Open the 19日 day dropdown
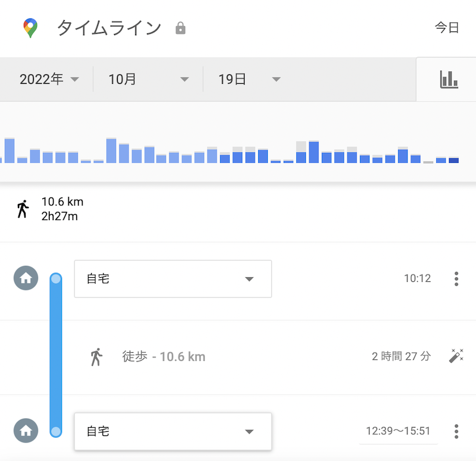The height and width of the screenshot is (461, 476). (249, 79)
